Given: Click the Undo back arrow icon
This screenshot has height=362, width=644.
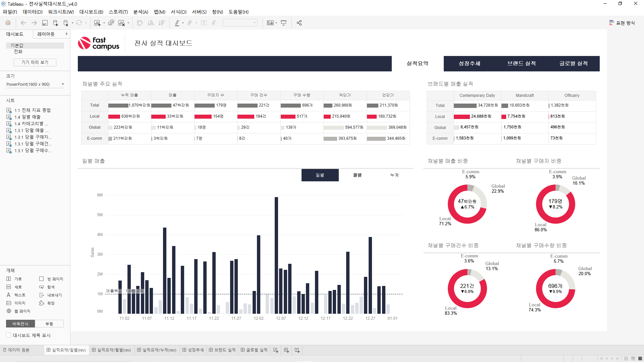Looking at the screenshot, I should [23, 23].
